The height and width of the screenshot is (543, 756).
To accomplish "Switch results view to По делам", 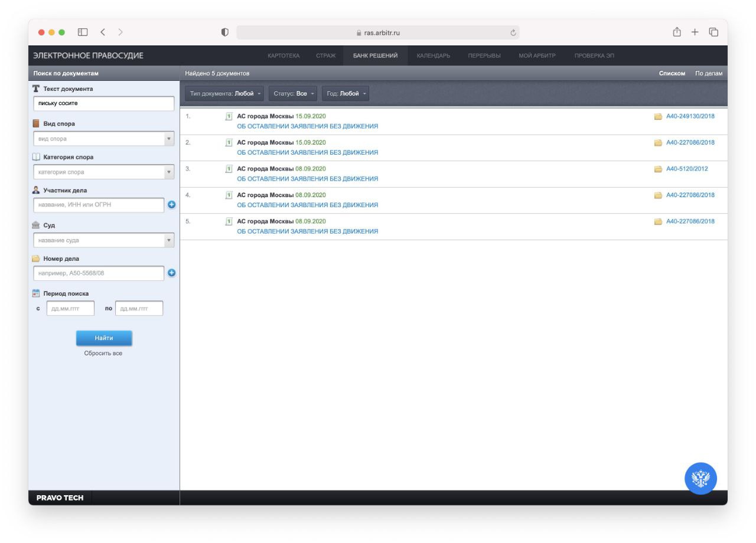I will pyautogui.click(x=709, y=73).
